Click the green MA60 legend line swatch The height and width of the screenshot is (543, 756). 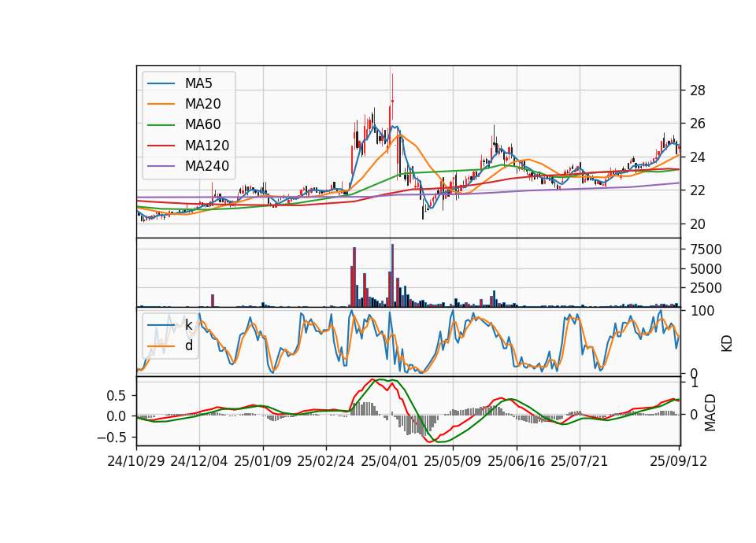tap(161, 125)
